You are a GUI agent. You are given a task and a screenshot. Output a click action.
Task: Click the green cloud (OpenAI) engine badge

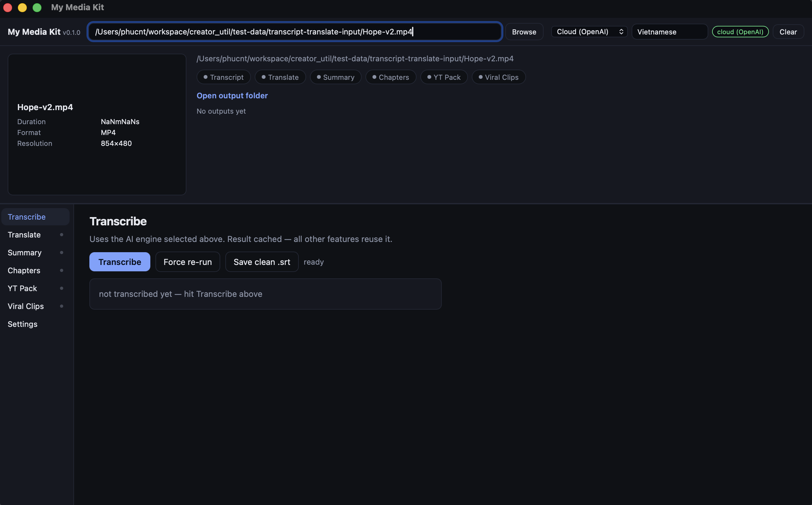(x=740, y=32)
